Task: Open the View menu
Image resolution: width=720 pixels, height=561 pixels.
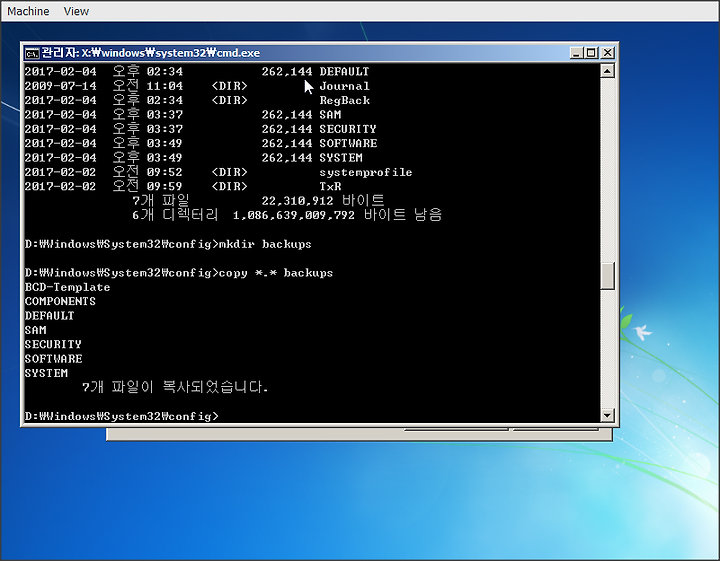Action: 76,11
